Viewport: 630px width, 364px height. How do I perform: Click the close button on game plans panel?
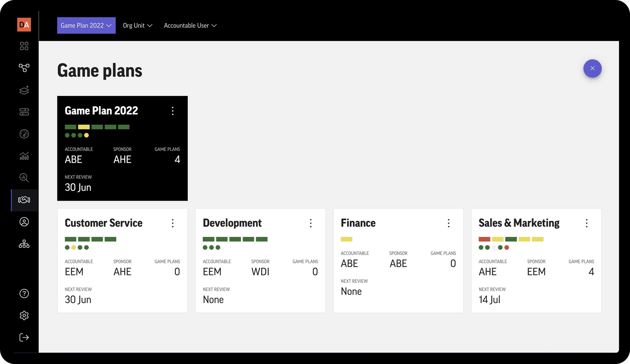[x=592, y=69]
